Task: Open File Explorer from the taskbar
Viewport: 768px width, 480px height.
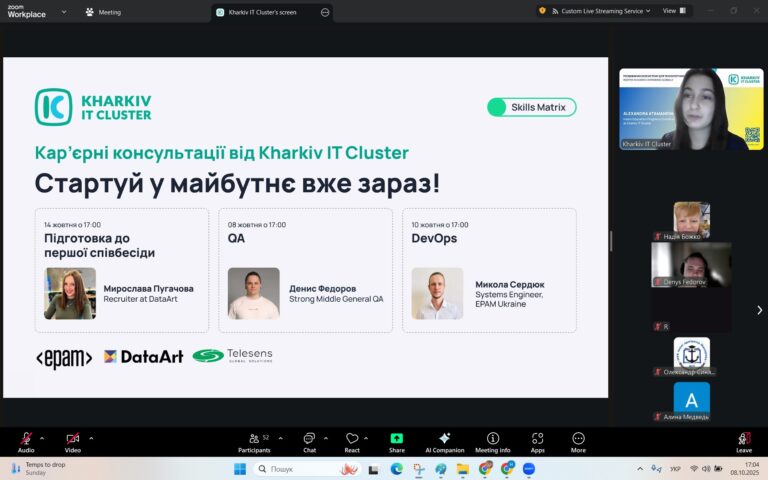Action: (463, 469)
